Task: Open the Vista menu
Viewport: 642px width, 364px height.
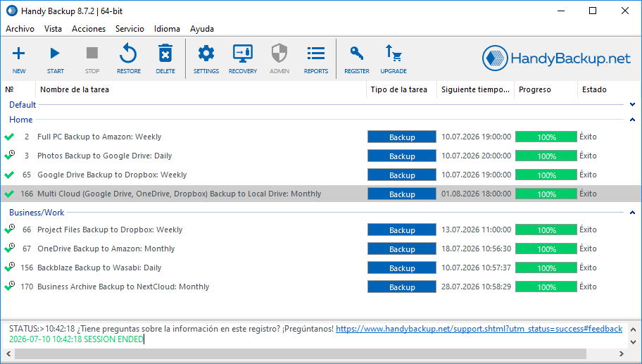Action: 53,29
